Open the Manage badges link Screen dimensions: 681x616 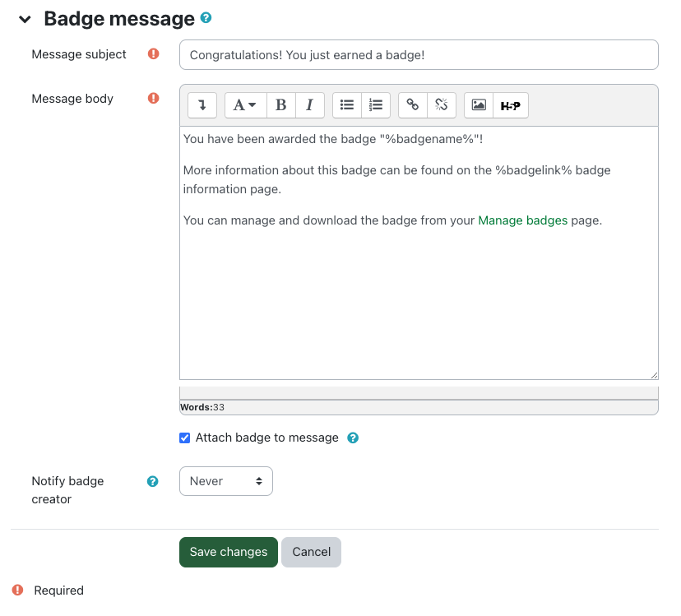click(522, 220)
